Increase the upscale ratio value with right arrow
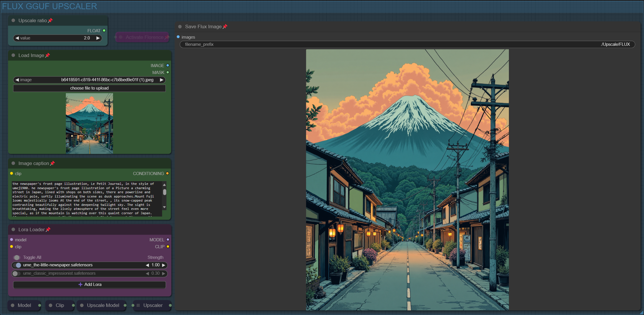This screenshot has width=644, height=315. pos(98,38)
